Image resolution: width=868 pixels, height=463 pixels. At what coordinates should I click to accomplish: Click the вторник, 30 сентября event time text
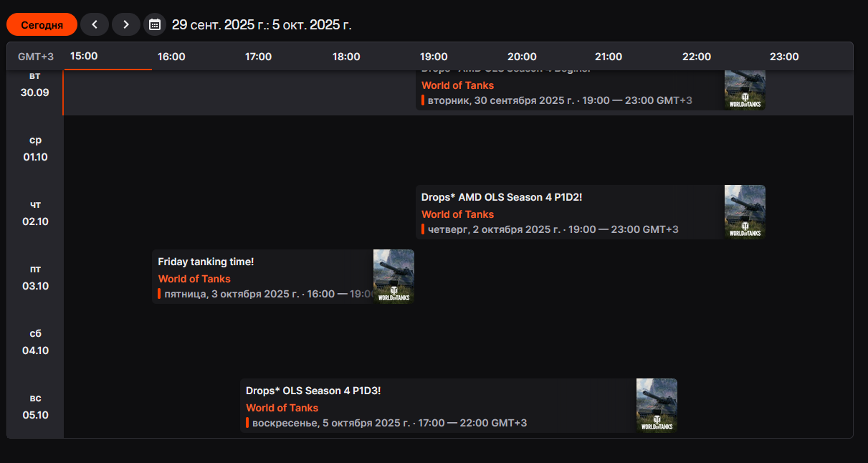(x=560, y=100)
